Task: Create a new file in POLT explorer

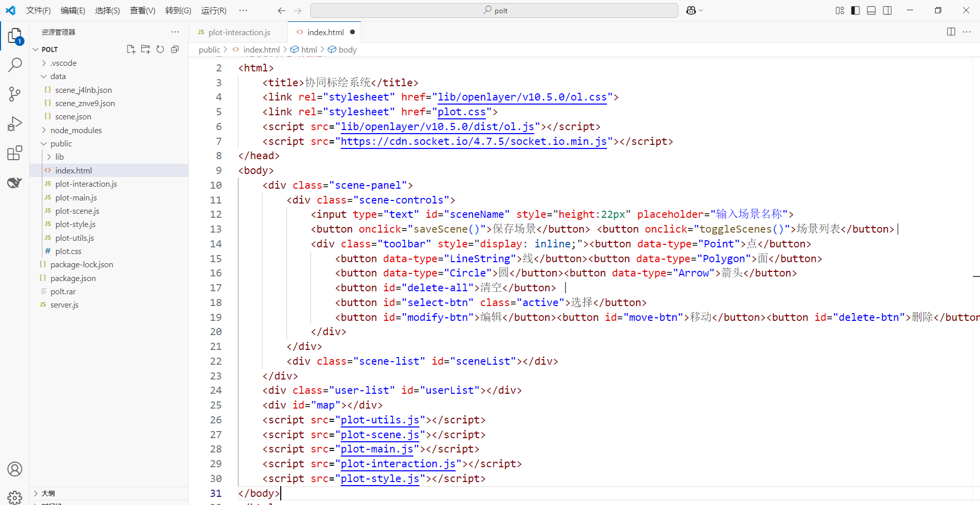Action: tap(131, 49)
